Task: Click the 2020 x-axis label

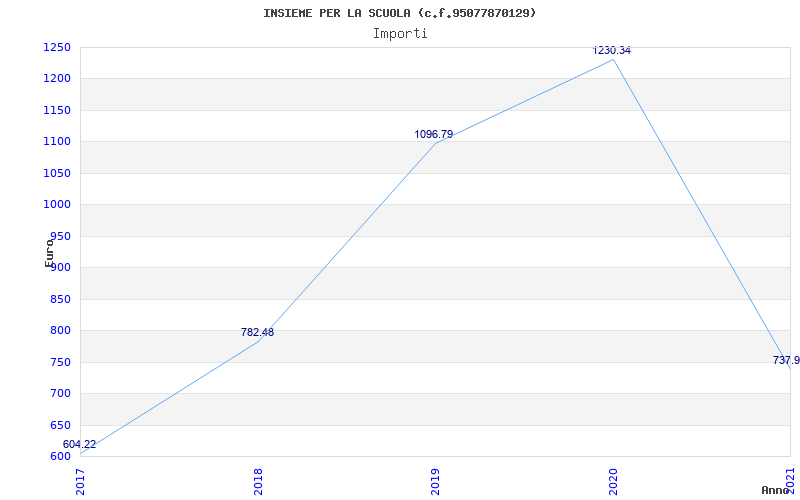Action: (x=613, y=481)
